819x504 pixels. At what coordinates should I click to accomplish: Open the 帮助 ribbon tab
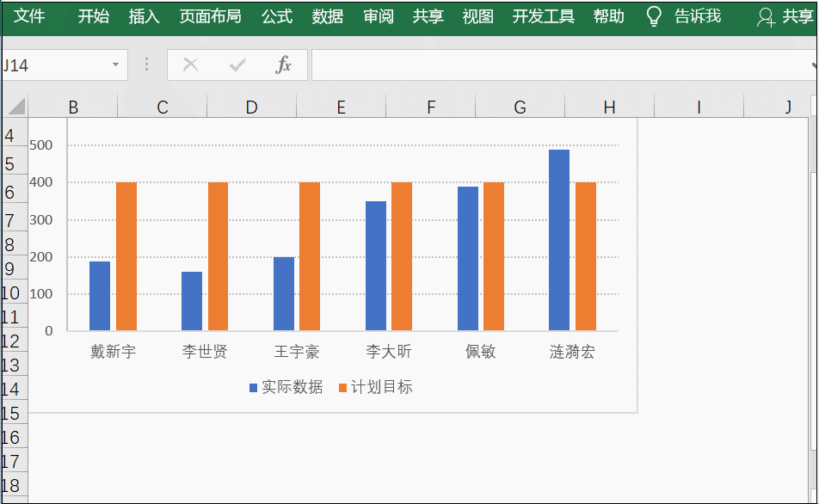coord(609,16)
